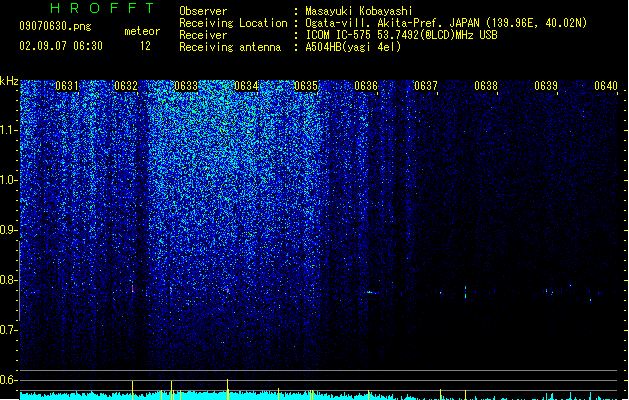Click the 1.1 kHz axis label

pyautogui.click(x=8, y=130)
